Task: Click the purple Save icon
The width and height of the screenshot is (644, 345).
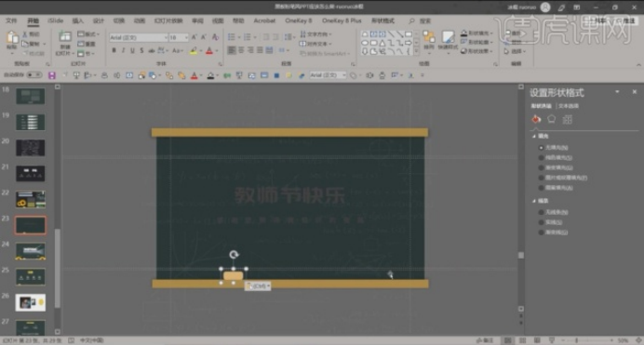Action: (52, 75)
